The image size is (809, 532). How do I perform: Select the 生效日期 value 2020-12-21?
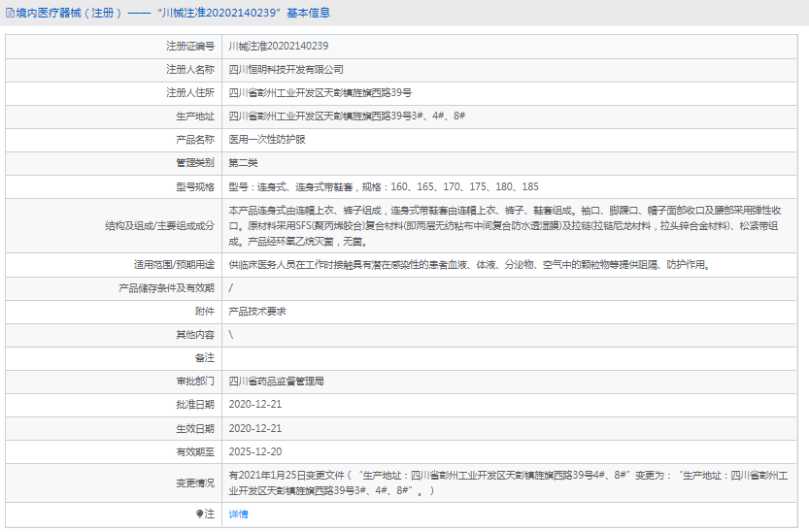pos(255,428)
